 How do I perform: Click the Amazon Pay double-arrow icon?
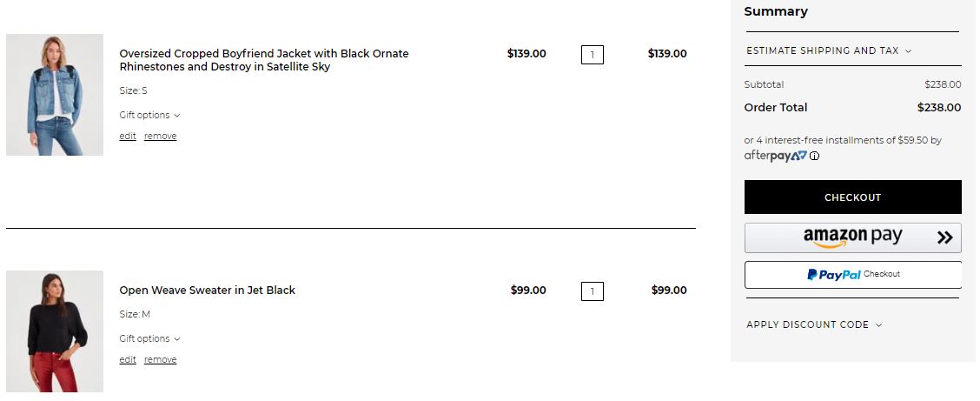(x=945, y=237)
